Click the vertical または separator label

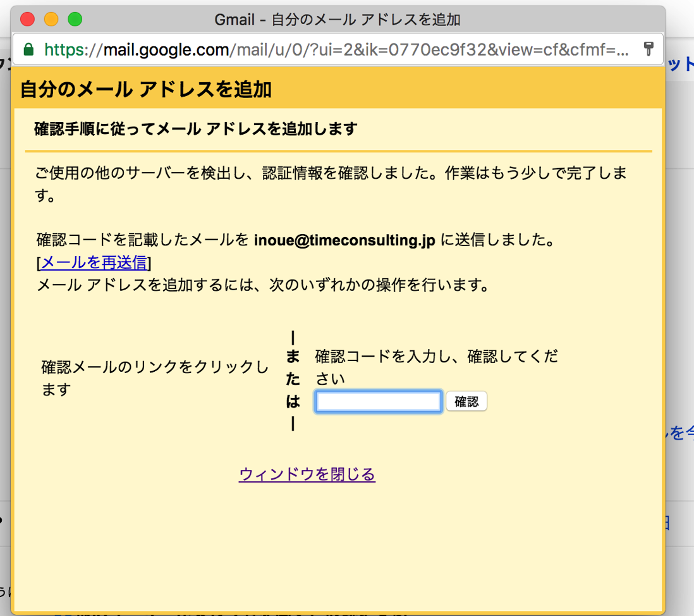(293, 380)
